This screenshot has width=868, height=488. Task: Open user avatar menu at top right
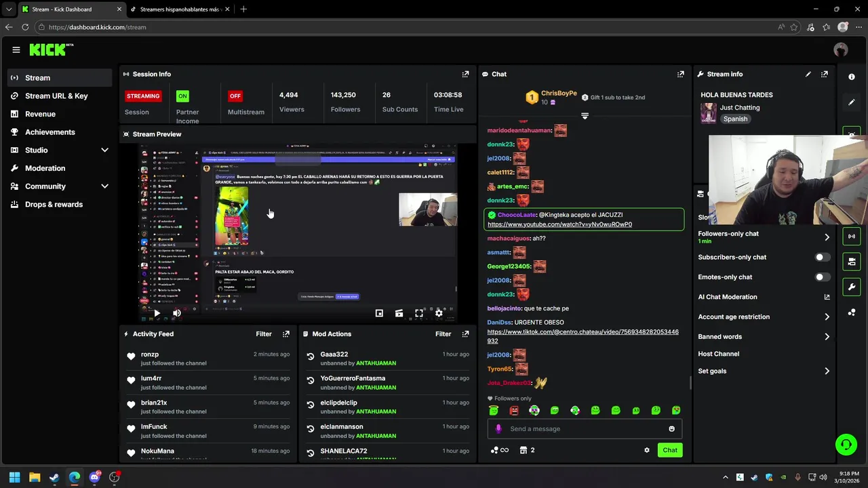[x=841, y=49]
